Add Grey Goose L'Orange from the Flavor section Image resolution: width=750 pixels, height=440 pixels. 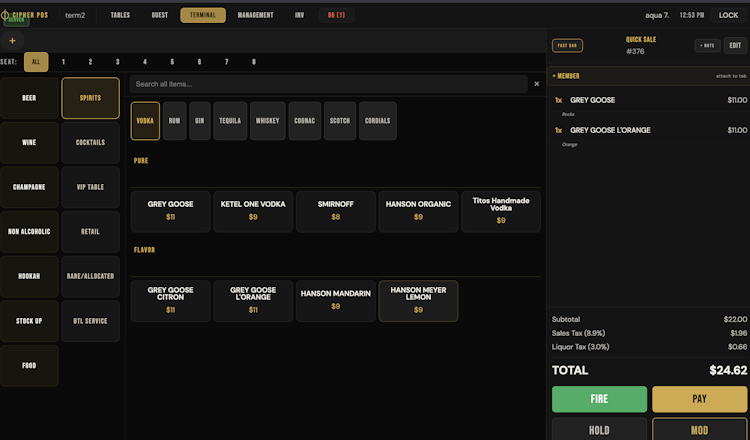[253, 301]
